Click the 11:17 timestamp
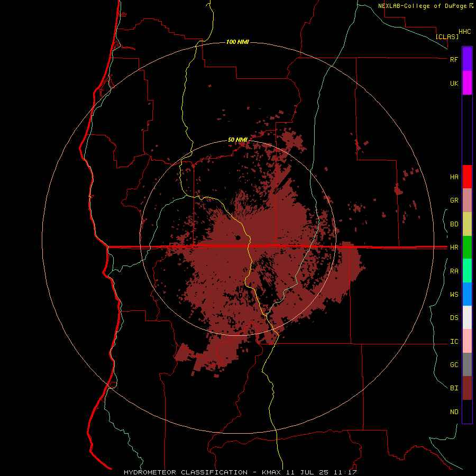The image size is (476, 476). (x=345, y=472)
